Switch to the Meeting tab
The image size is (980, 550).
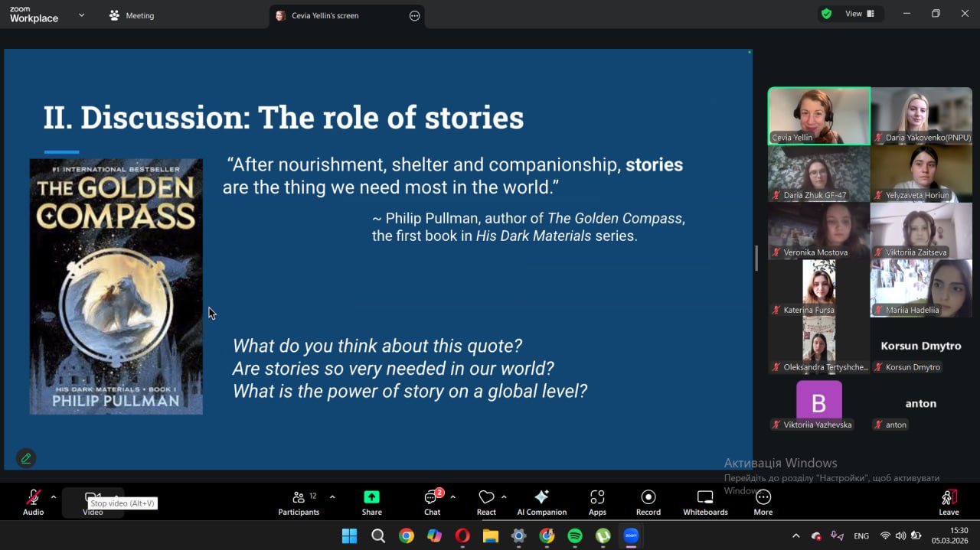pos(132,15)
